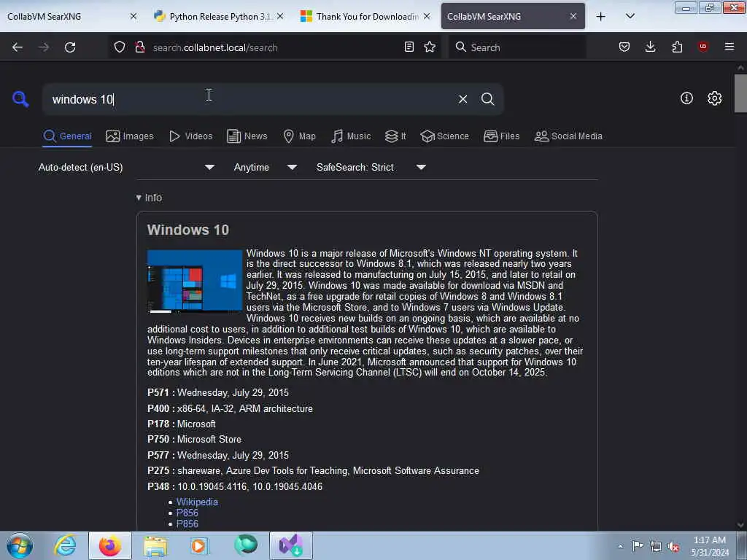Clear the search query with the X icon

(x=462, y=99)
